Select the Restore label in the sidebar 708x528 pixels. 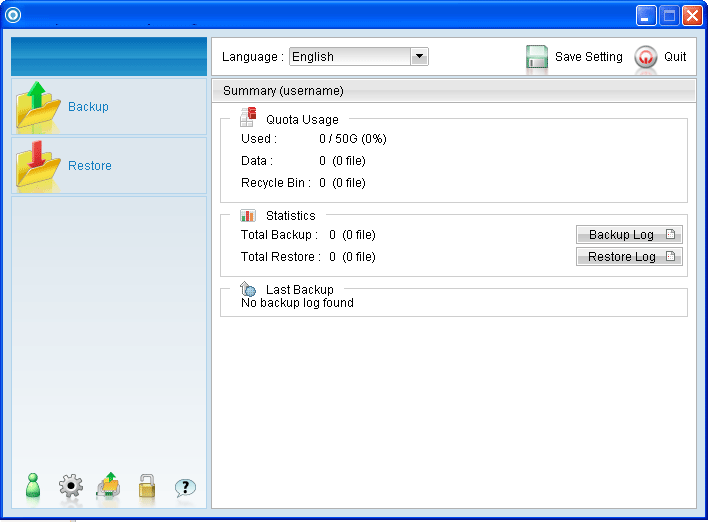[90, 166]
